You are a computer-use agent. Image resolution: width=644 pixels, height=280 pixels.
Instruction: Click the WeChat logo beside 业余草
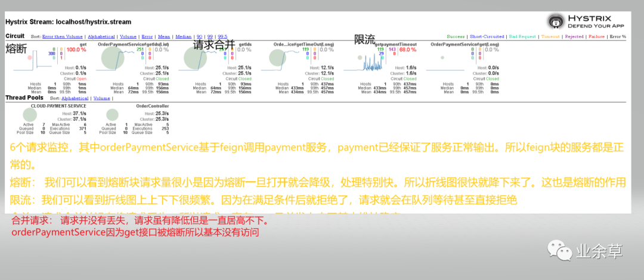(559, 250)
